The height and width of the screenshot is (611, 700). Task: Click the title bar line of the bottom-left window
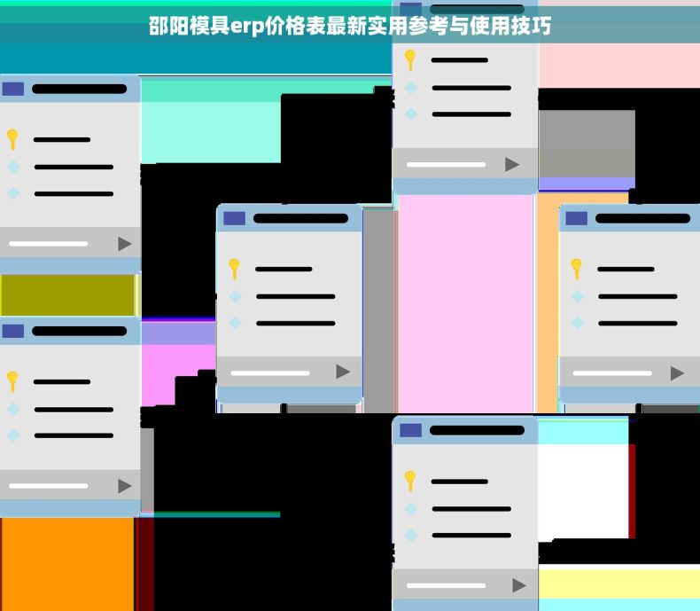point(79,331)
